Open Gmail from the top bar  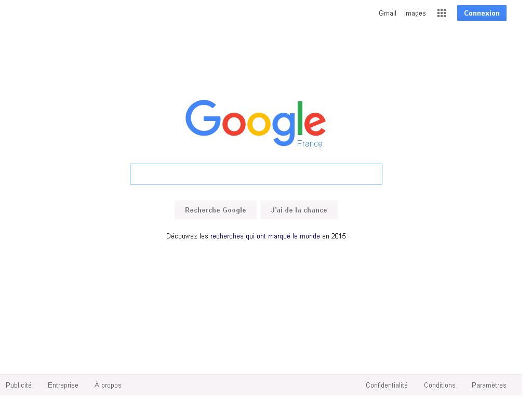(x=388, y=13)
